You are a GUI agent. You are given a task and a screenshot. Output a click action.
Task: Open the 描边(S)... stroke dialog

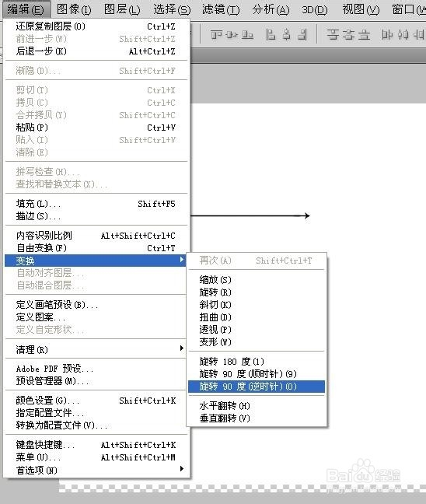96,216
